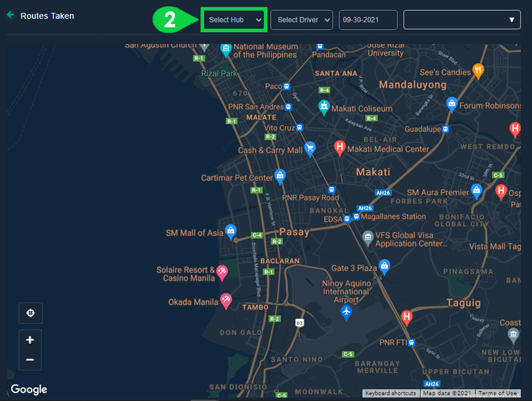Click the VFS Global Visa center pin
The width and height of the screenshot is (532, 401).
[x=368, y=238]
